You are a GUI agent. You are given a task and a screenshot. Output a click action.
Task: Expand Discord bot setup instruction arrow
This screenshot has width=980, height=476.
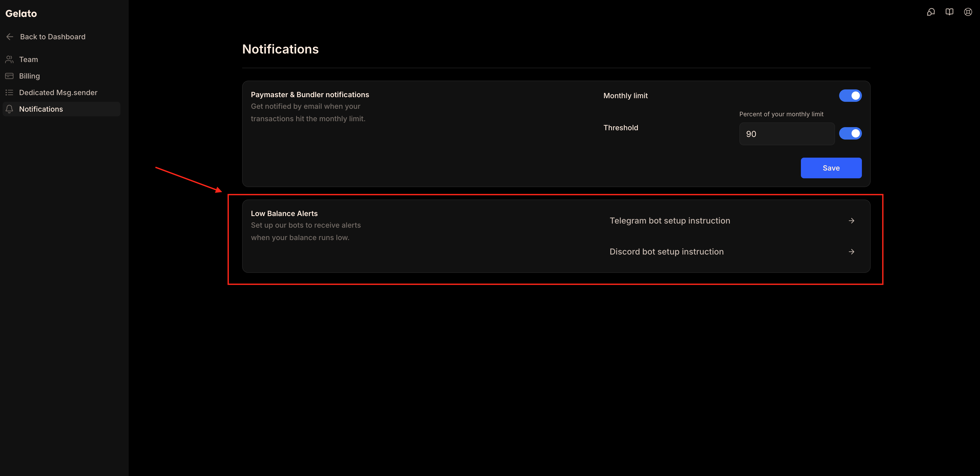pyautogui.click(x=851, y=252)
